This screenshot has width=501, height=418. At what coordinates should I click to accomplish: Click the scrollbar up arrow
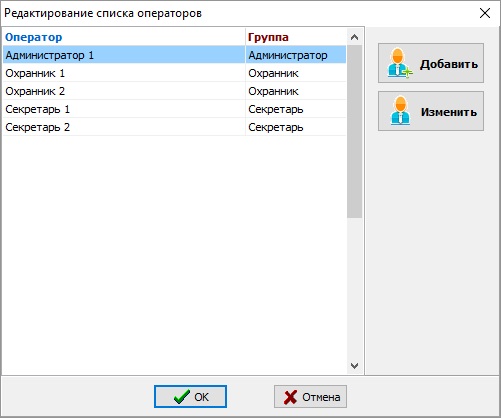point(354,37)
